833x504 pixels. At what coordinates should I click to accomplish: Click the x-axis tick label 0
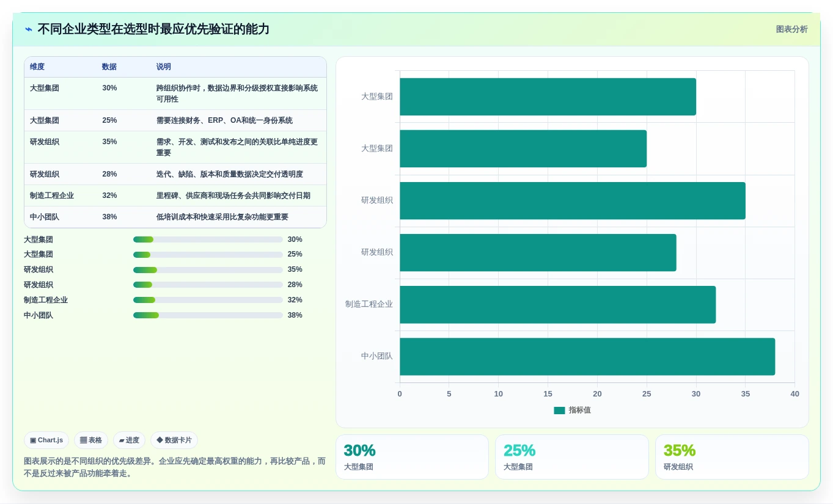click(400, 394)
